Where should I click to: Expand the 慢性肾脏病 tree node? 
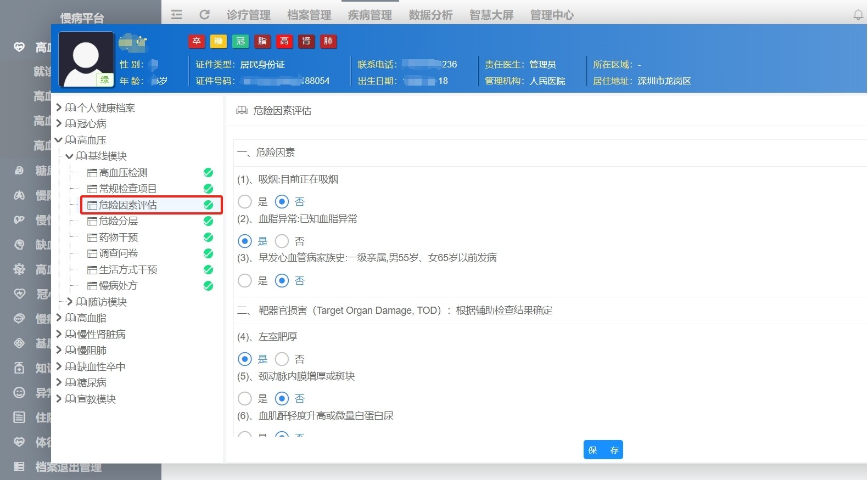coord(59,334)
